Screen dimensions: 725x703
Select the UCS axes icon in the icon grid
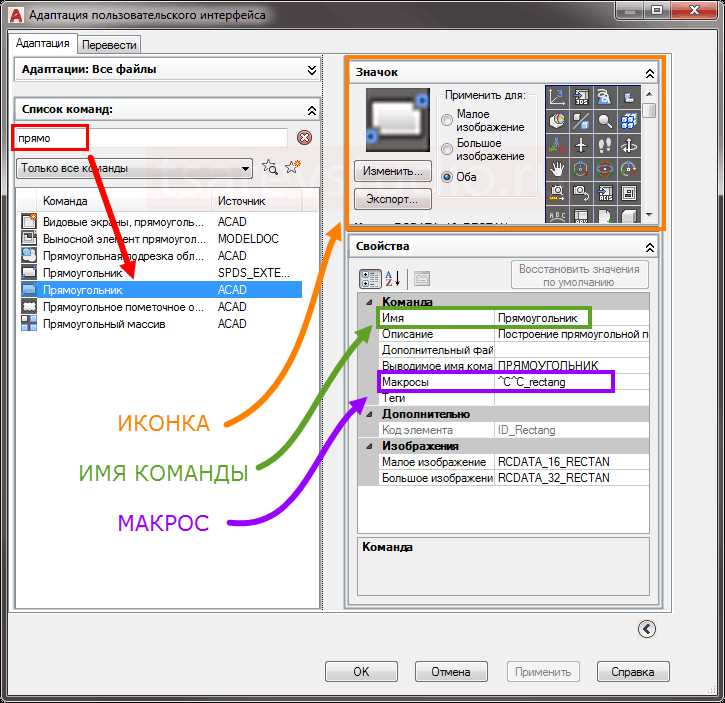pyautogui.click(x=557, y=97)
